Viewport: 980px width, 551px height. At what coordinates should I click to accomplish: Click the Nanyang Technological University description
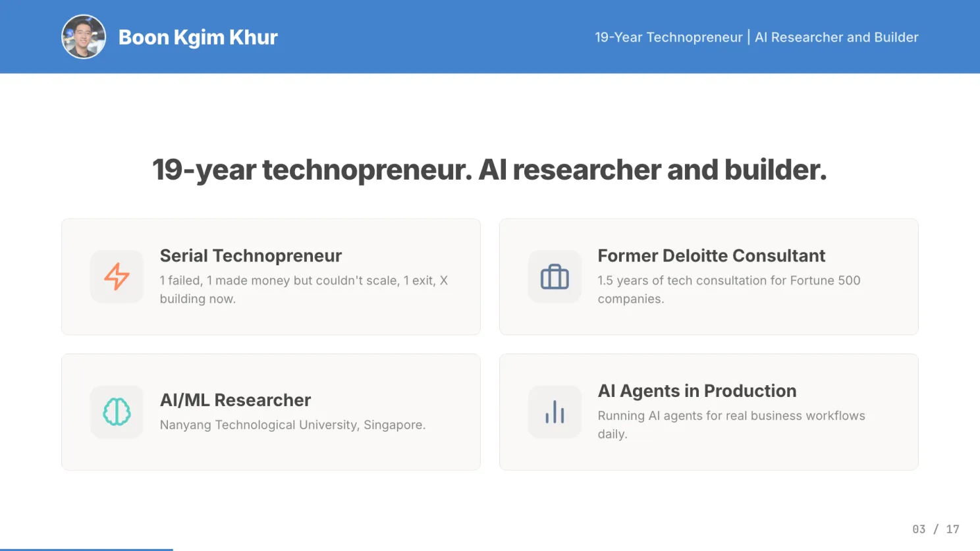pos(292,425)
